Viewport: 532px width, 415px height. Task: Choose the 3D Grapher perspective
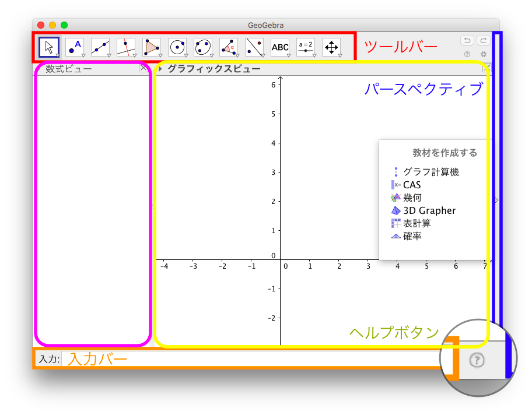(x=423, y=210)
